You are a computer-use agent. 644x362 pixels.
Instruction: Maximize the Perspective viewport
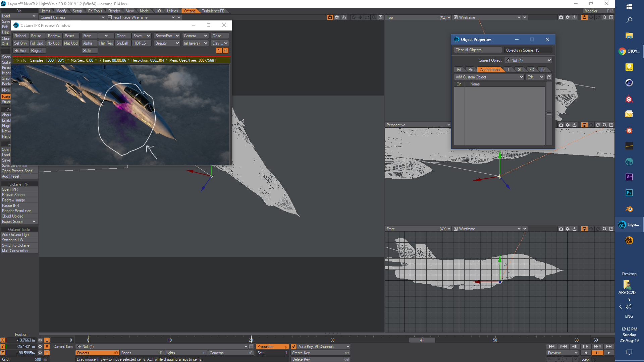coord(611,125)
